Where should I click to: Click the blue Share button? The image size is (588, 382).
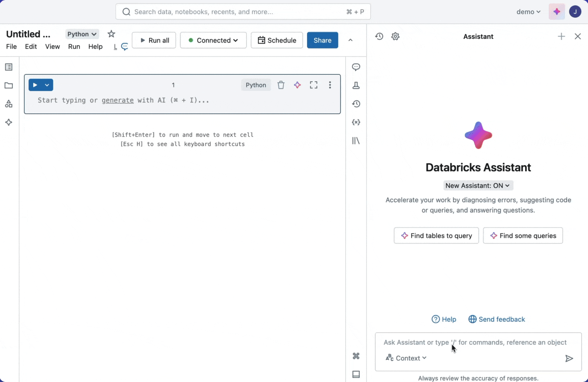(322, 40)
